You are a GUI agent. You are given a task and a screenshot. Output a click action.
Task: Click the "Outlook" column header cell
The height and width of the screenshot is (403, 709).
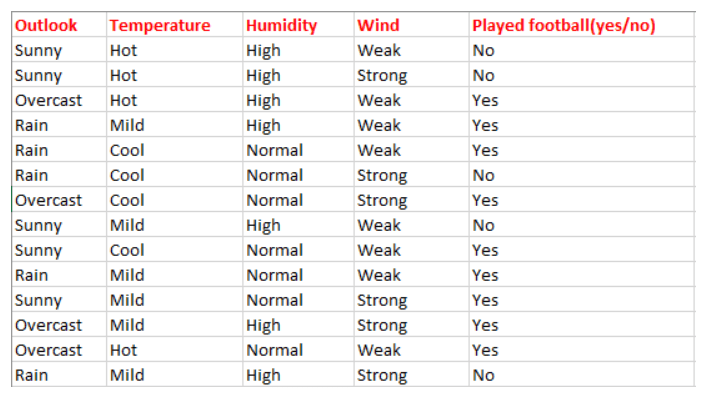[46, 25]
